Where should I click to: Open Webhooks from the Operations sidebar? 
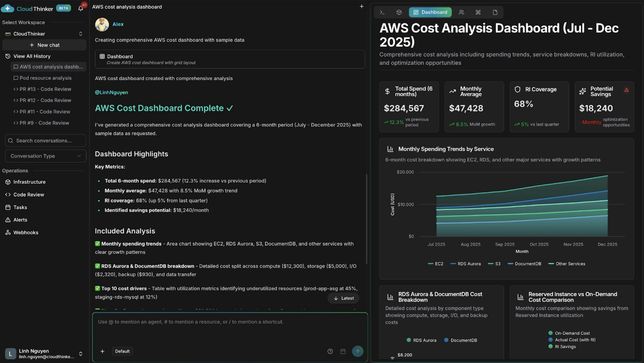click(25, 232)
